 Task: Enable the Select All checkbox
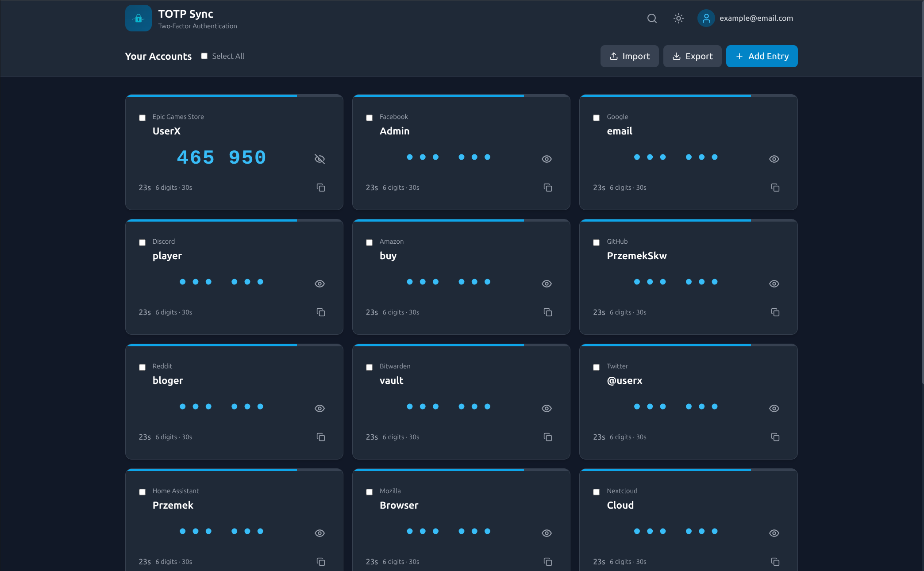pos(204,56)
